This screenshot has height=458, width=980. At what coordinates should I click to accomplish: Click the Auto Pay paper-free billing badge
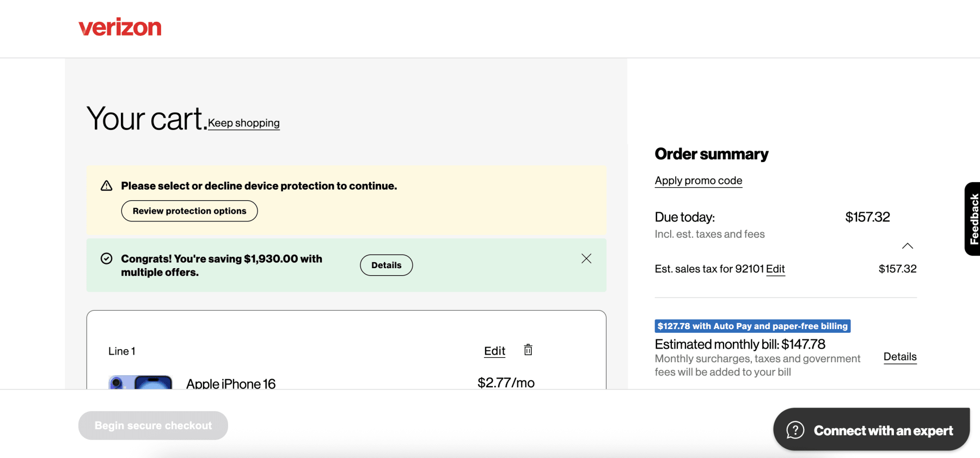coord(752,326)
